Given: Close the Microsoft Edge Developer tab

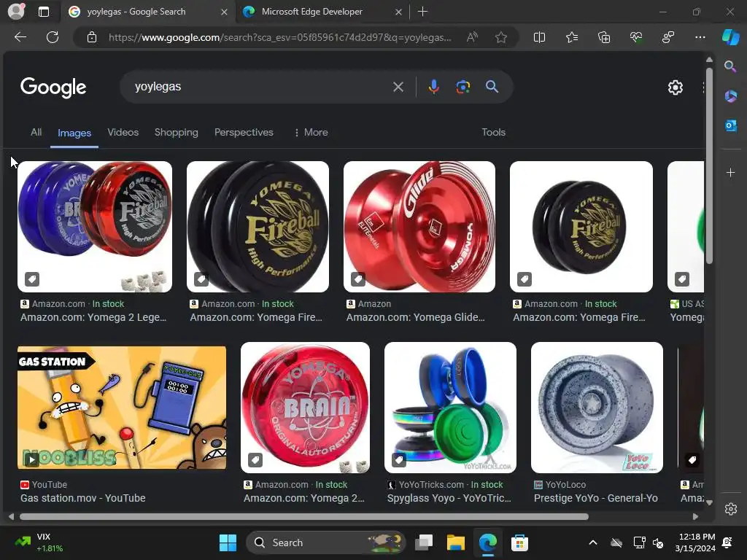Looking at the screenshot, I should [x=398, y=12].
